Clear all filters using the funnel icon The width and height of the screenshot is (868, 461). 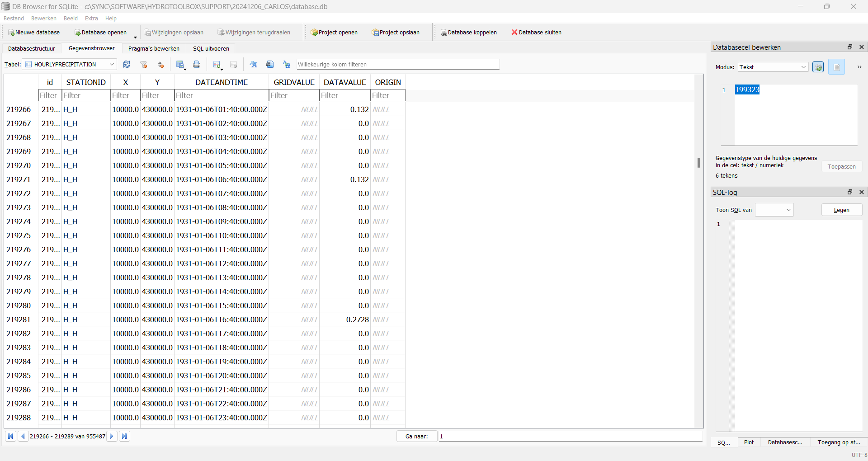pyautogui.click(x=144, y=65)
